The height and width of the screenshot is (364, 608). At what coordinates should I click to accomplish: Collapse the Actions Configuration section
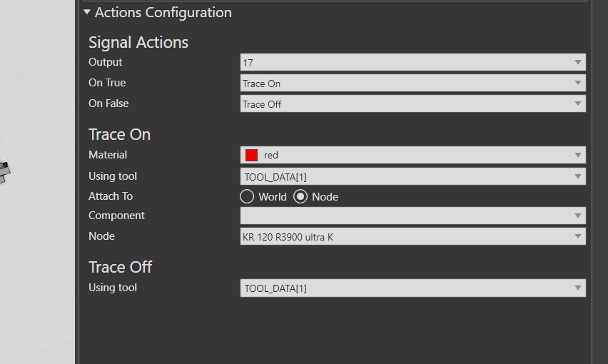coord(87,12)
